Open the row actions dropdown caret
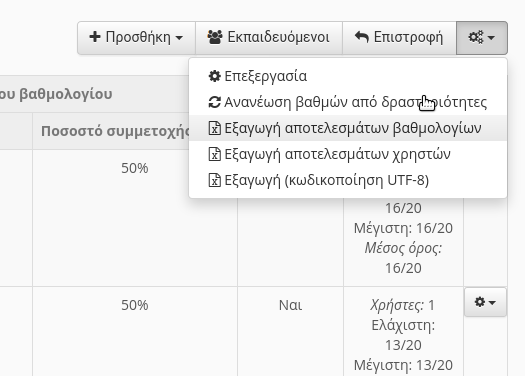Viewport: 525px width, 376px height. [492, 303]
